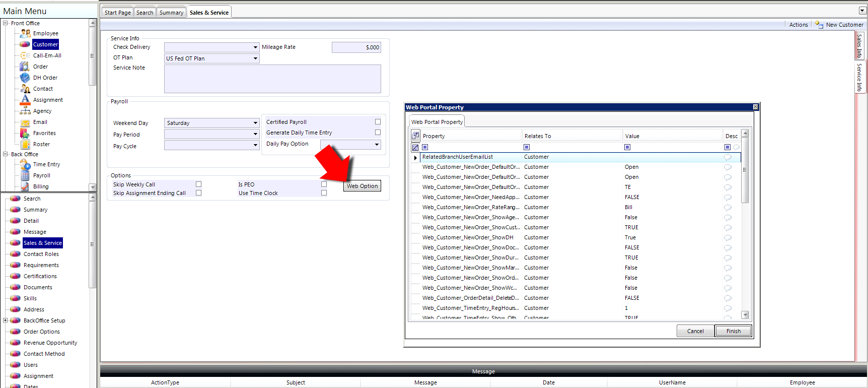The height and width of the screenshot is (388, 868).
Task: Check the Use Time Clock box
Action: coord(324,193)
